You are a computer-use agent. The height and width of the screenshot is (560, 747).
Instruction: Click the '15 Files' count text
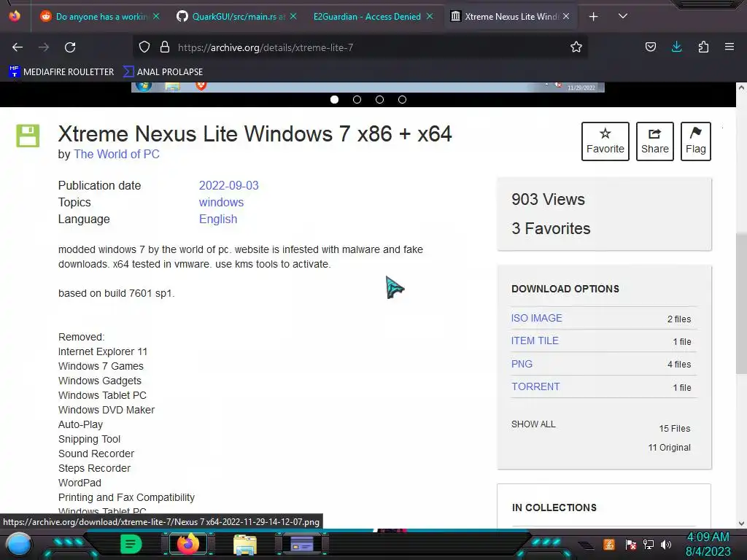[675, 429]
